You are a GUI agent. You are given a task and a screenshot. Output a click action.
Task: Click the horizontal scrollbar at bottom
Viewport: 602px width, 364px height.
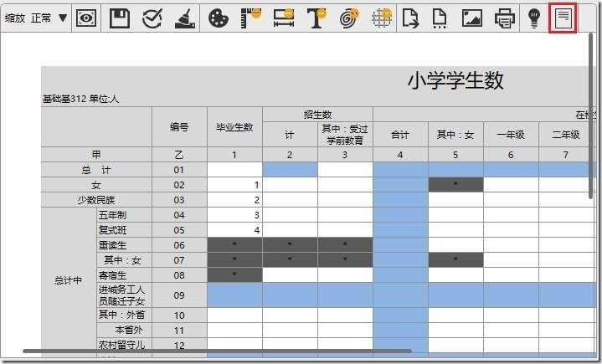coord(217,351)
